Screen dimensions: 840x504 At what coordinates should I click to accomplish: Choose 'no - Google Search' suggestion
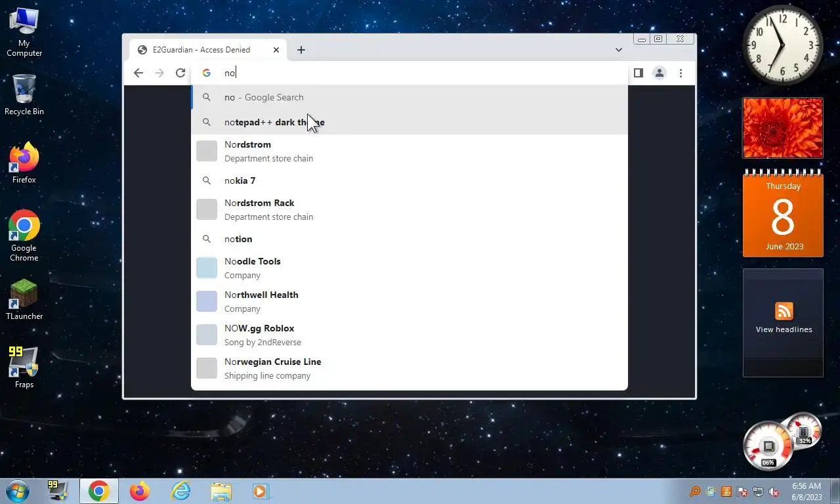(x=409, y=97)
